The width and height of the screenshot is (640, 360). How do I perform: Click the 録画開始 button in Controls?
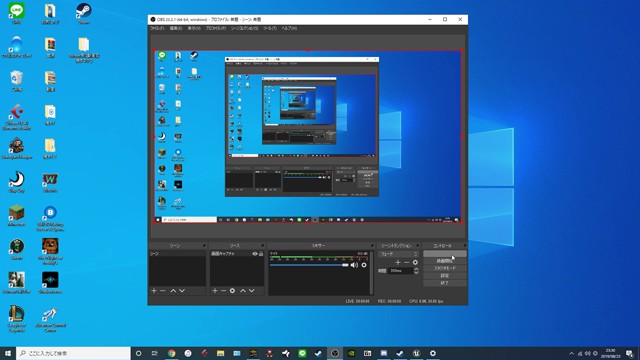444,261
